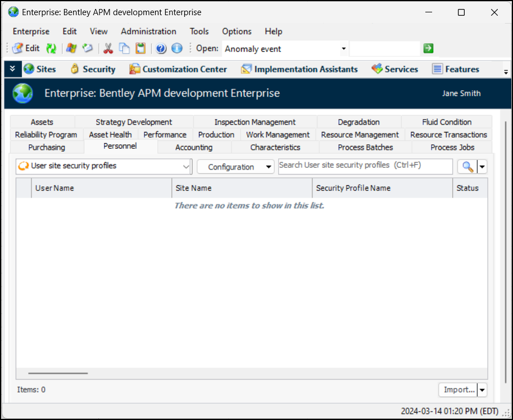Expand the Open 'Anomaly event' dropdown
Viewport: 513px width, 420px height.
[x=343, y=49]
